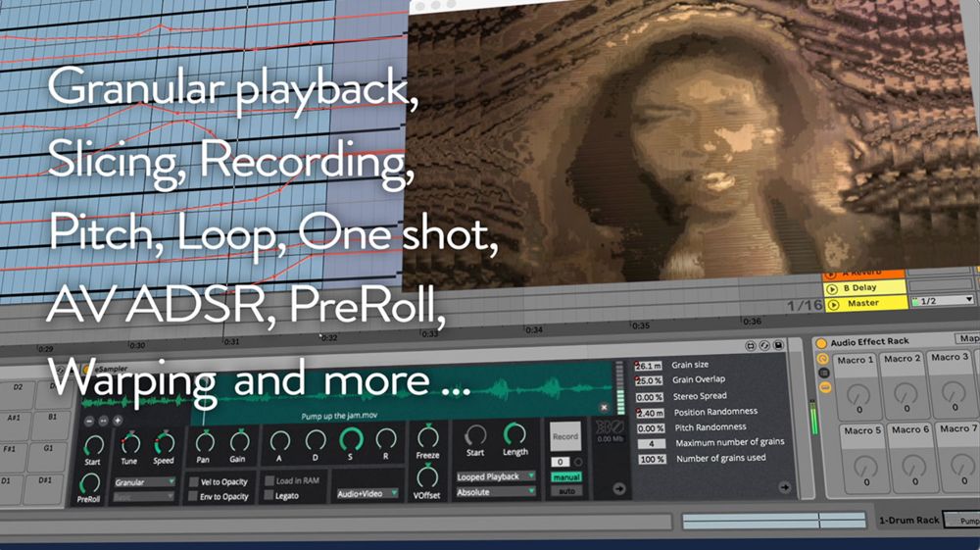Click the envelope S (sustain) knob
Image resolution: width=980 pixels, height=550 pixels.
(351, 439)
